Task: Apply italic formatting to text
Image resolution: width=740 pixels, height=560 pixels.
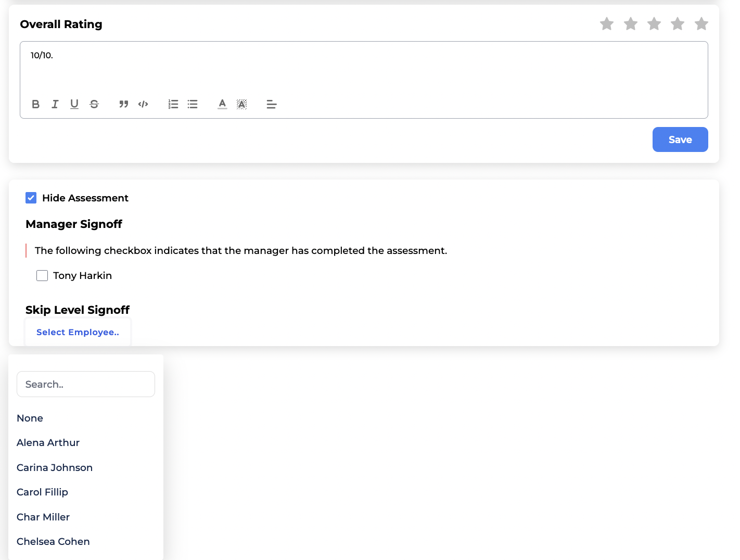Action: coord(55,104)
